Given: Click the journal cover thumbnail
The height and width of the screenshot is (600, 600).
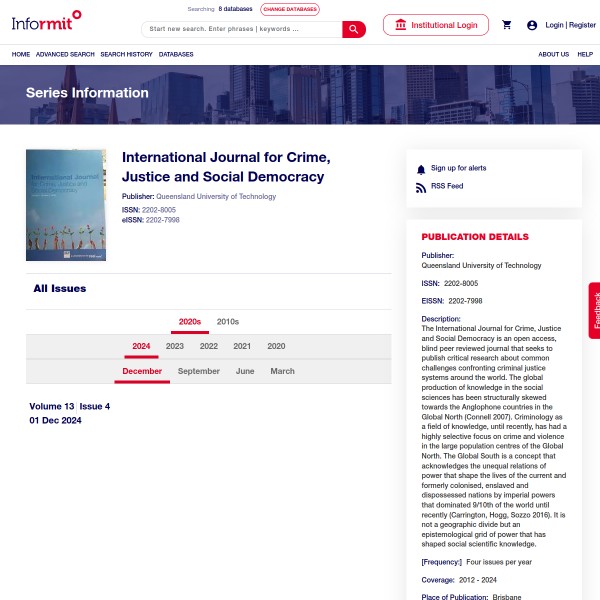Looking at the screenshot, I should point(66,205).
